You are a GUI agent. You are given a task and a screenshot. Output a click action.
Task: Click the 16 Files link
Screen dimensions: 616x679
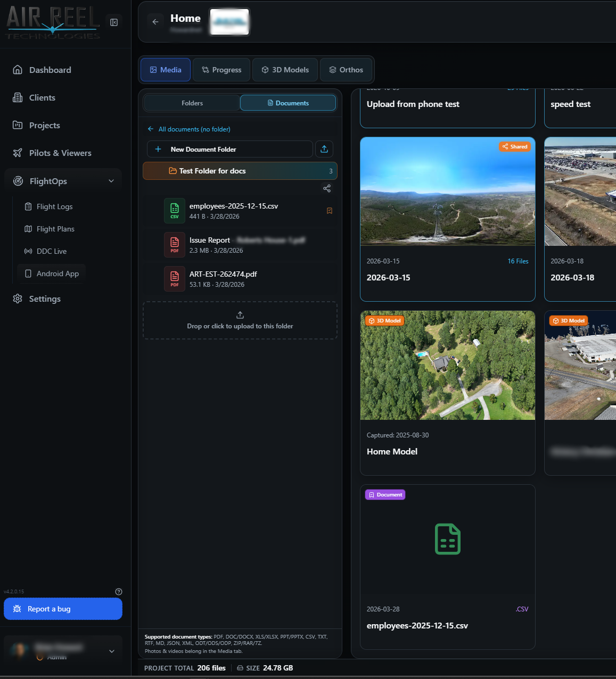(x=518, y=261)
